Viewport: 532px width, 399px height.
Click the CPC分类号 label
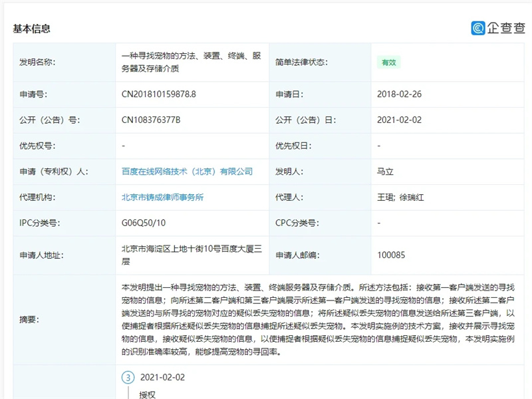point(297,223)
